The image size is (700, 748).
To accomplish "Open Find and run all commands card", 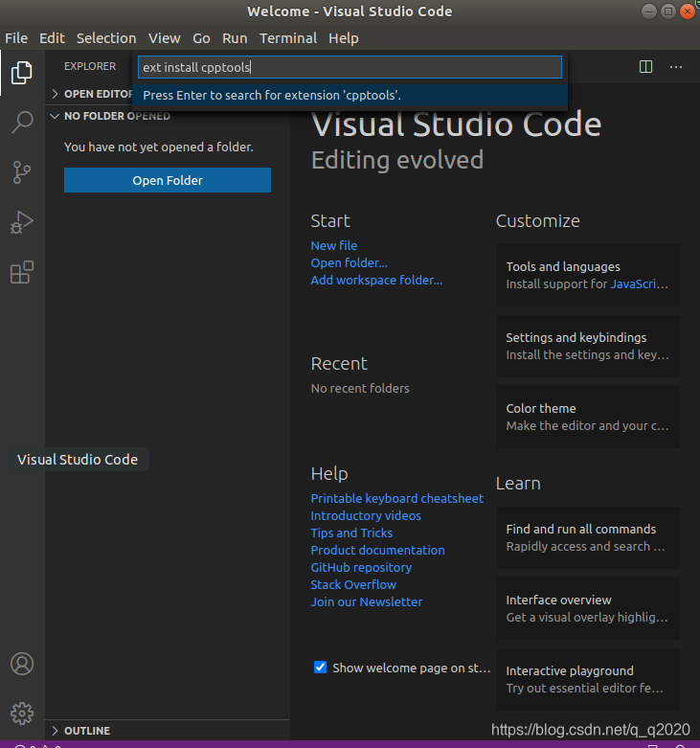I will pyautogui.click(x=588, y=537).
